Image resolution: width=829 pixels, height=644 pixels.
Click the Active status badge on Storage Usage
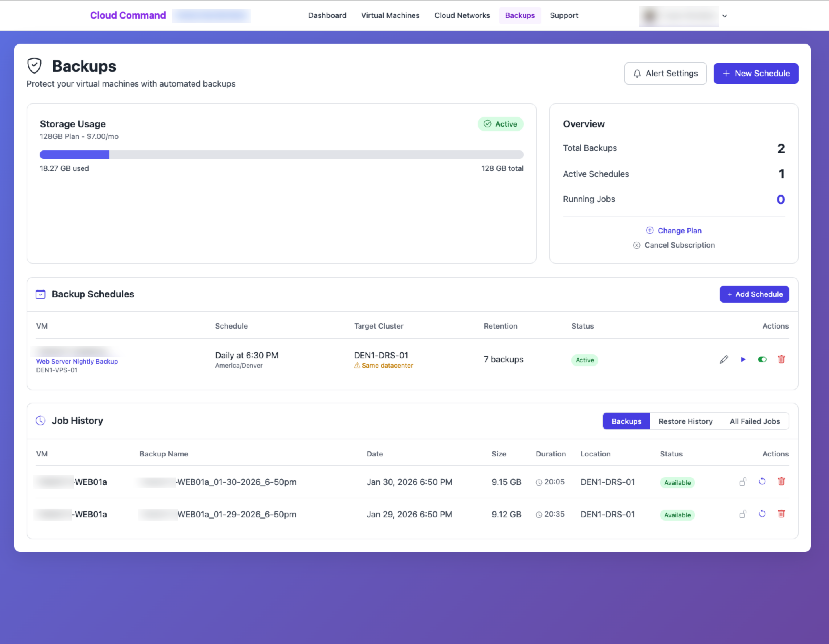click(x=500, y=124)
